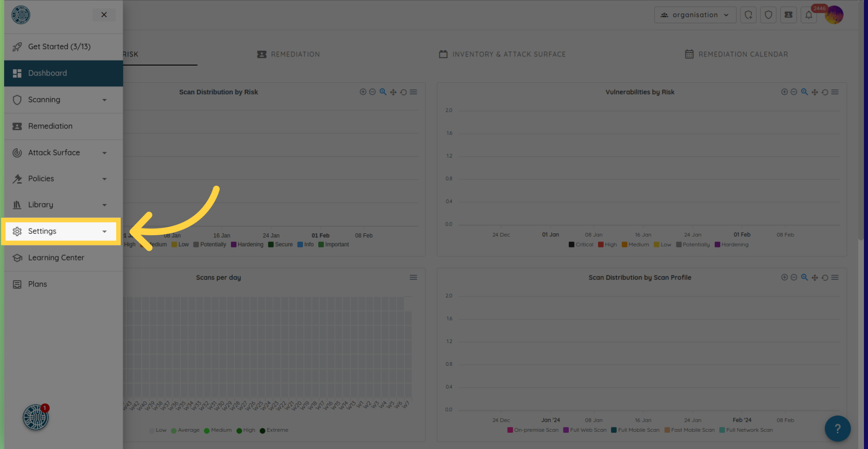The image size is (868, 449).
Task: Toggle Full Web Scan legend series
Action: click(x=585, y=430)
